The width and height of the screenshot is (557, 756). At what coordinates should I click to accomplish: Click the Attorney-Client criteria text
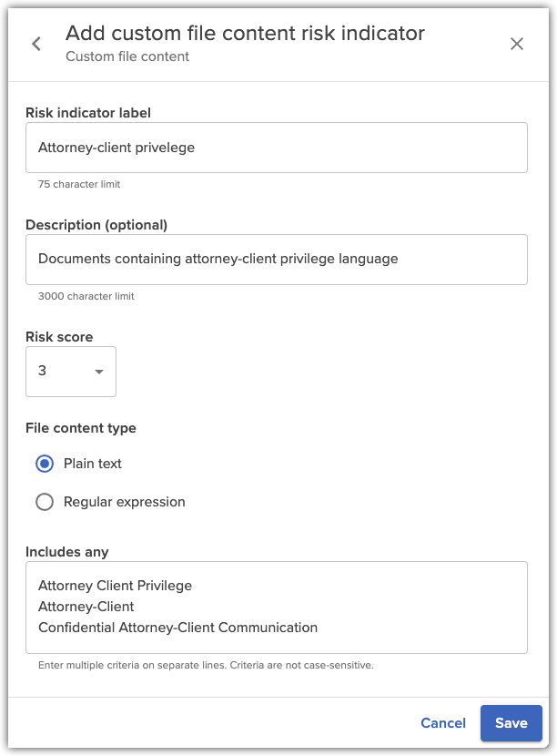(x=86, y=605)
